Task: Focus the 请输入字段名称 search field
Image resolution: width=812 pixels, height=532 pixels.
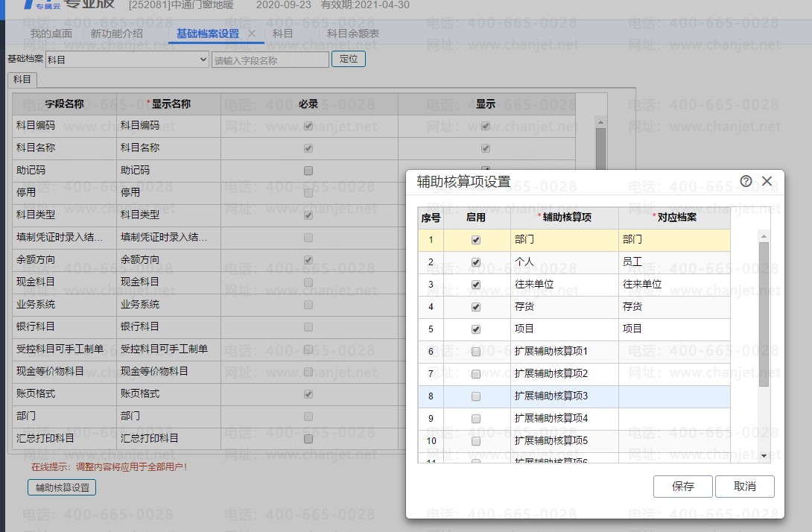Action: point(270,60)
